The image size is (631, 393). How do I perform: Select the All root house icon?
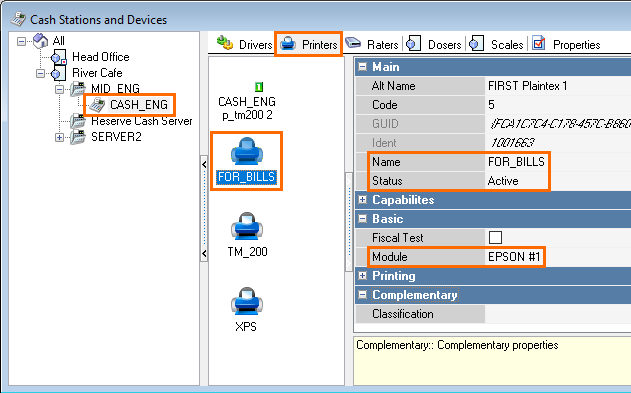[x=41, y=41]
